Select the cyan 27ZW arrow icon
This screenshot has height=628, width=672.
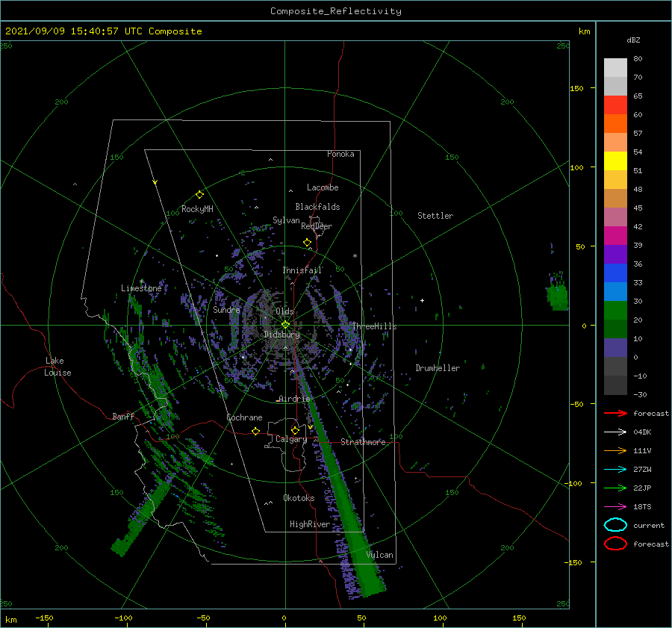coord(615,470)
